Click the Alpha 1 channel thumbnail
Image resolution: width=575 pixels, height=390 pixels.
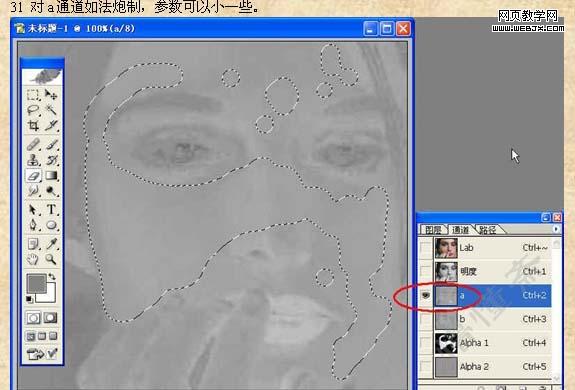[446, 343]
